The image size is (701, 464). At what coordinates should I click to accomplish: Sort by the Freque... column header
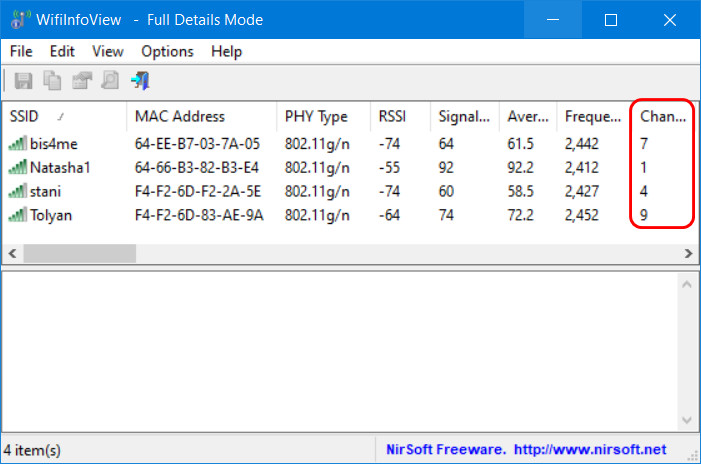(x=594, y=116)
